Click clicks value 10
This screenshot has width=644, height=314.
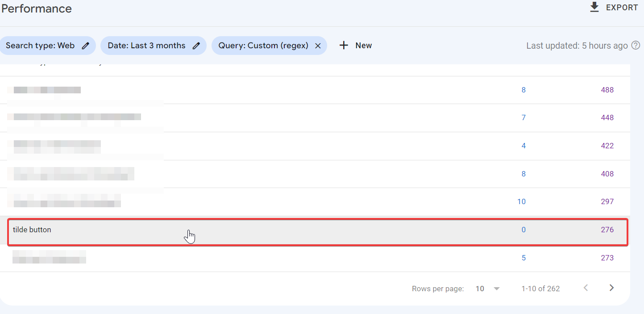[521, 201]
